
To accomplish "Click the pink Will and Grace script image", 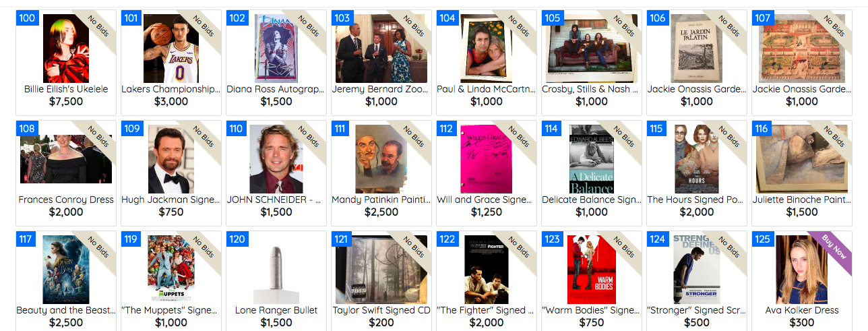I will point(487,159).
